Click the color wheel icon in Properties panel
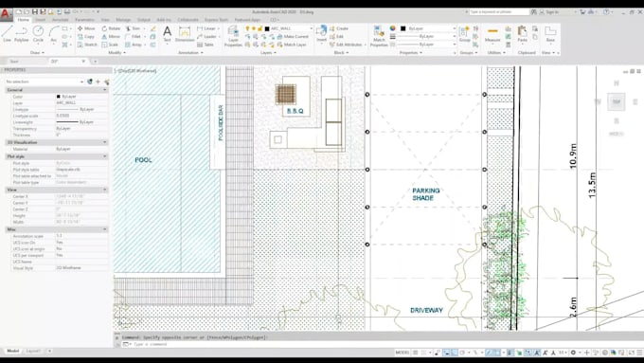This screenshot has width=644, height=363. coord(393,28)
